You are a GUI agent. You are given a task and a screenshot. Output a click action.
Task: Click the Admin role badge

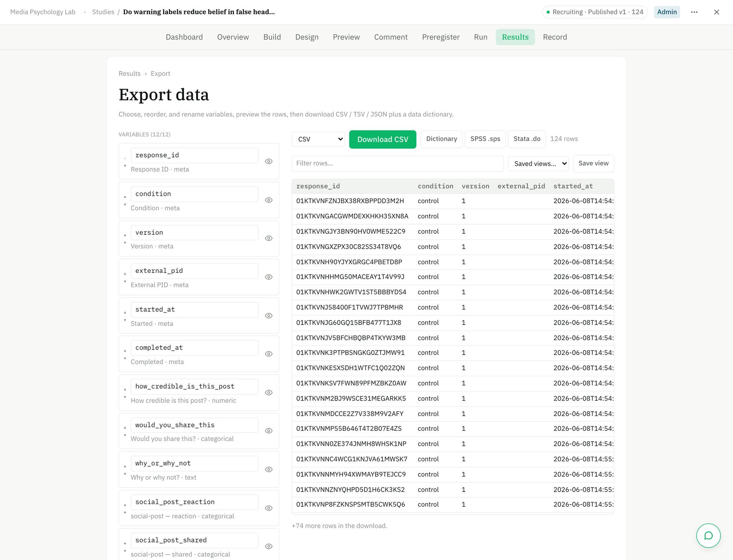tap(667, 12)
